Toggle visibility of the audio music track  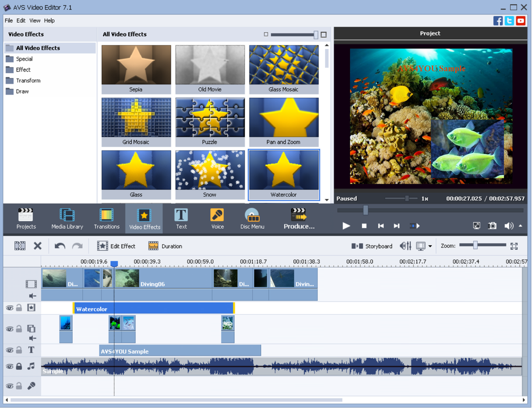(10, 366)
